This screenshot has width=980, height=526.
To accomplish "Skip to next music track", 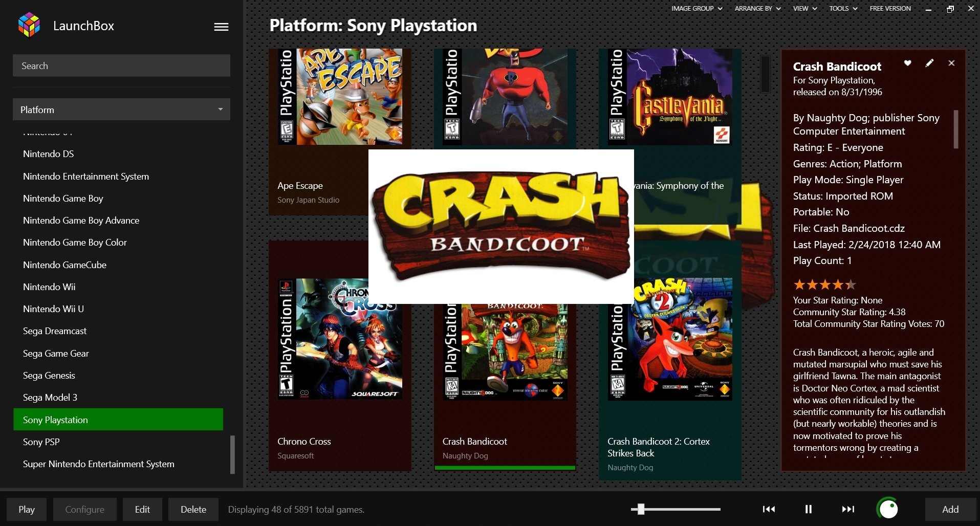I will pyautogui.click(x=848, y=509).
